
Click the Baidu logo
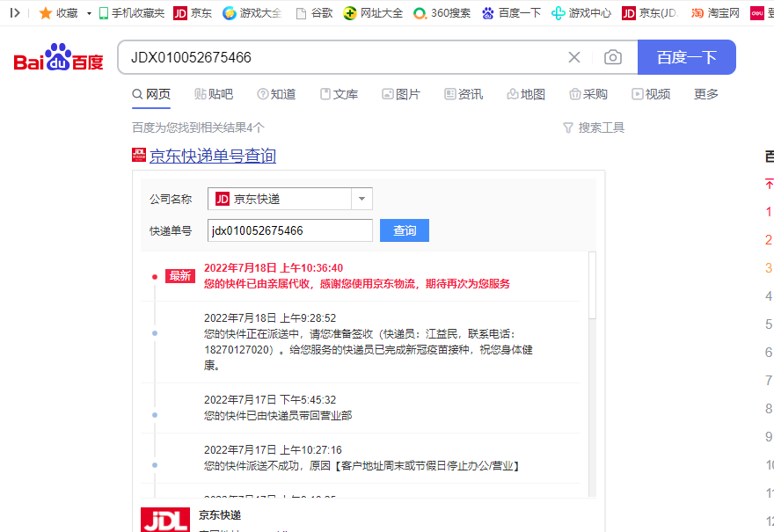[58, 57]
